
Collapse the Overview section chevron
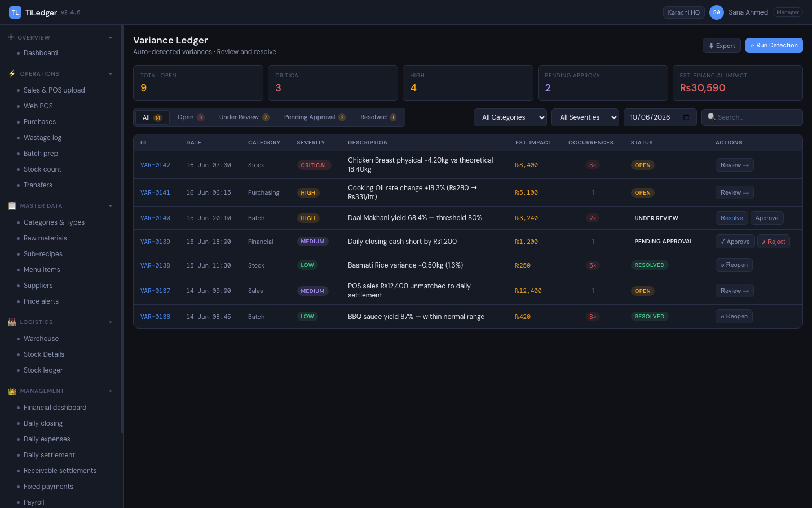click(111, 38)
